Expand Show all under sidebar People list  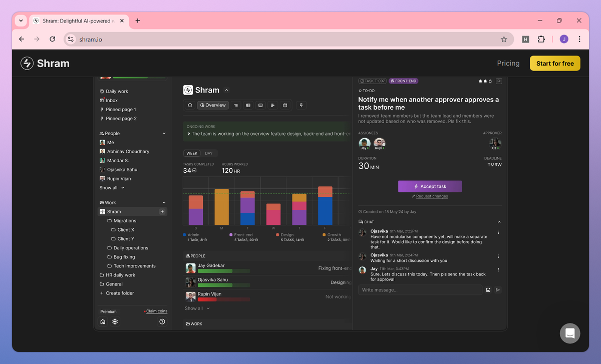pos(112,188)
